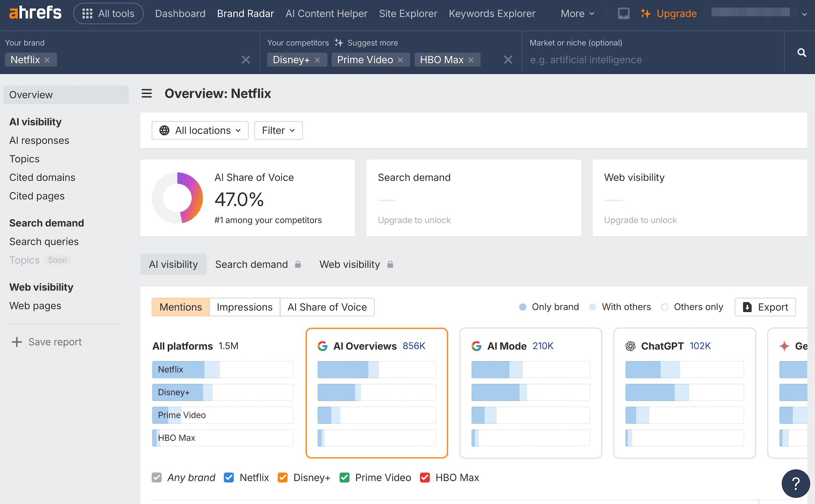815x504 pixels.
Task: Go to Dashboard
Action: 180,14
